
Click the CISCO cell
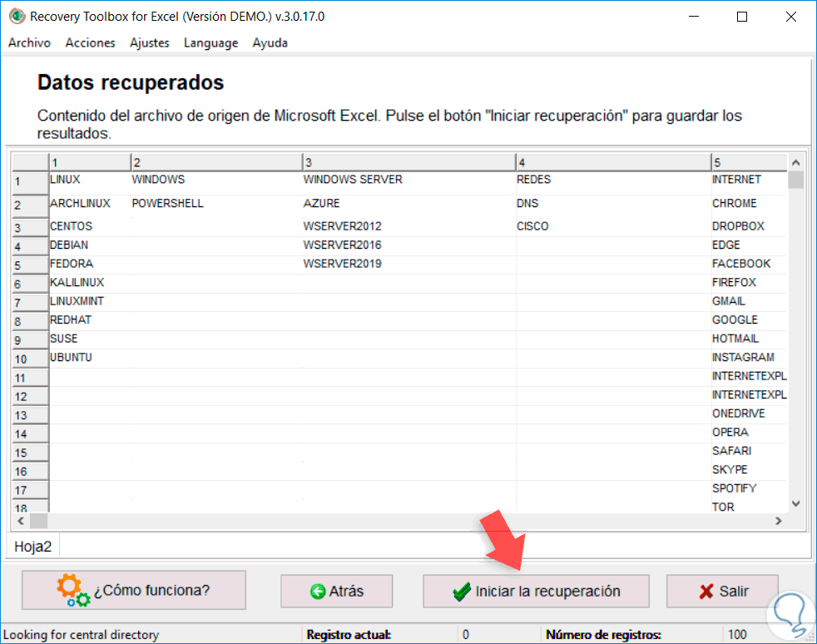pos(613,226)
